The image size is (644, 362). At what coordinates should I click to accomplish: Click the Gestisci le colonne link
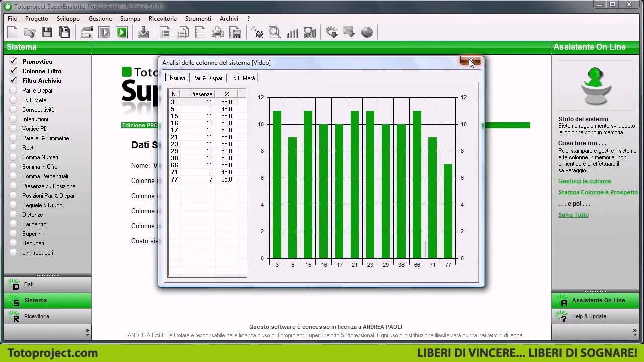(x=585, y=181)
